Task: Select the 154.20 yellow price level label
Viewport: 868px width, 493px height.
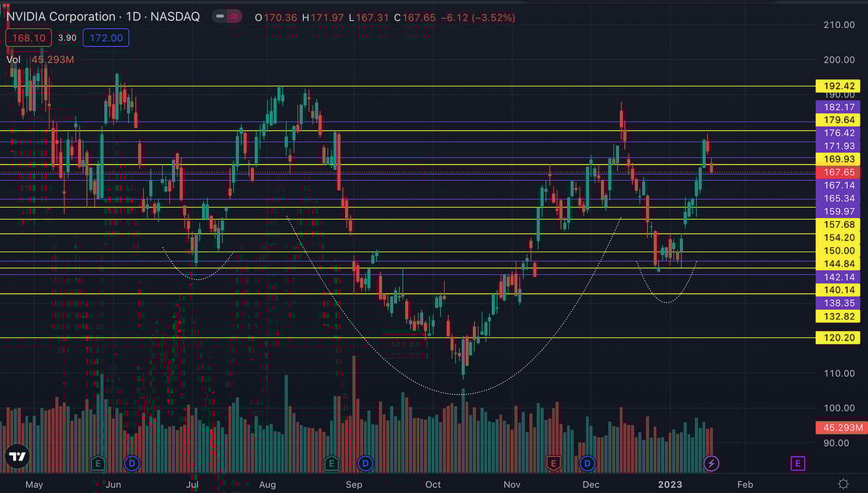Action: [x=839, y=238]
